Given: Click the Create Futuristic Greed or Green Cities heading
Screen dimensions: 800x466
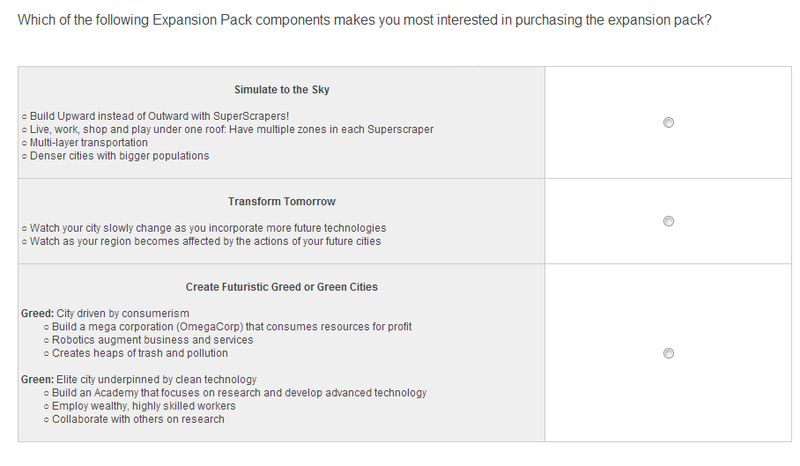Looking at the screenshot, I should 282,287.
